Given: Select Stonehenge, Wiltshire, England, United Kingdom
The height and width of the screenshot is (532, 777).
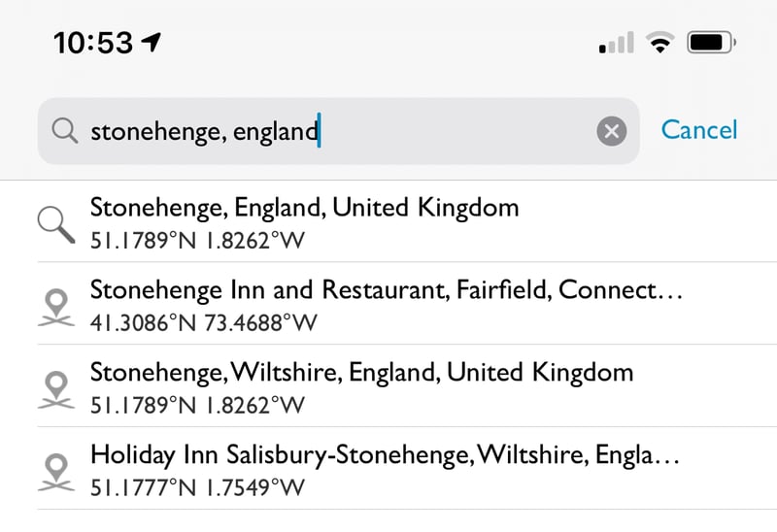Looking at the screenshot, I should [x=361, y=373].
